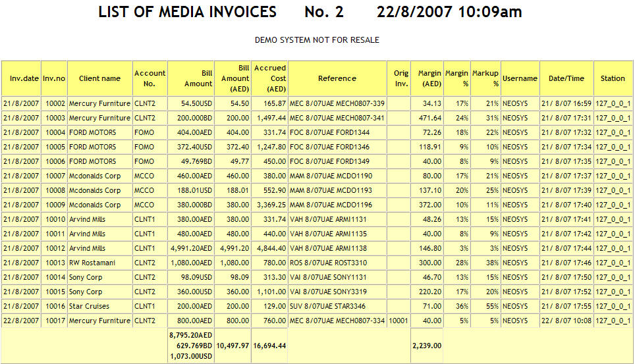
Task: Click the 8,795.20AED total
Action: coord(191,335)
